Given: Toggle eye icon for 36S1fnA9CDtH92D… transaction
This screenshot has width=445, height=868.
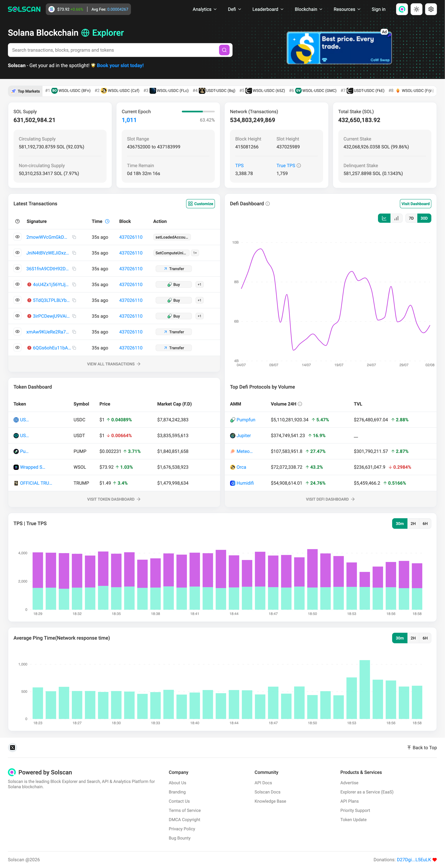Looking at the screenshot, I should (18, 268).
